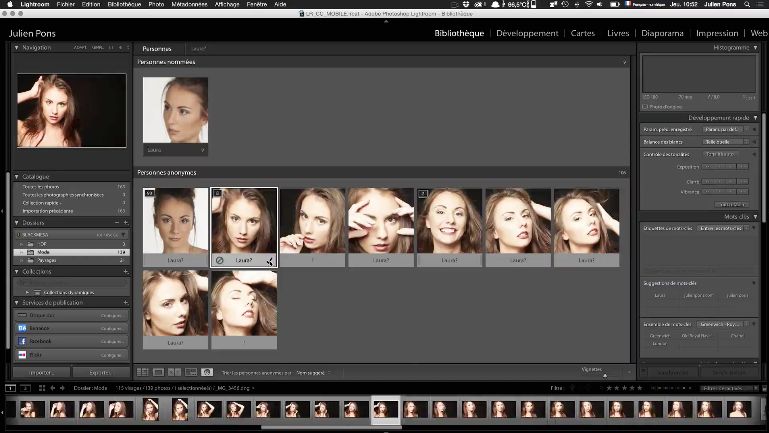Select the named person Laura thumbnail
This screenshot has width=769, height=433.
click(x=175, y=111)
